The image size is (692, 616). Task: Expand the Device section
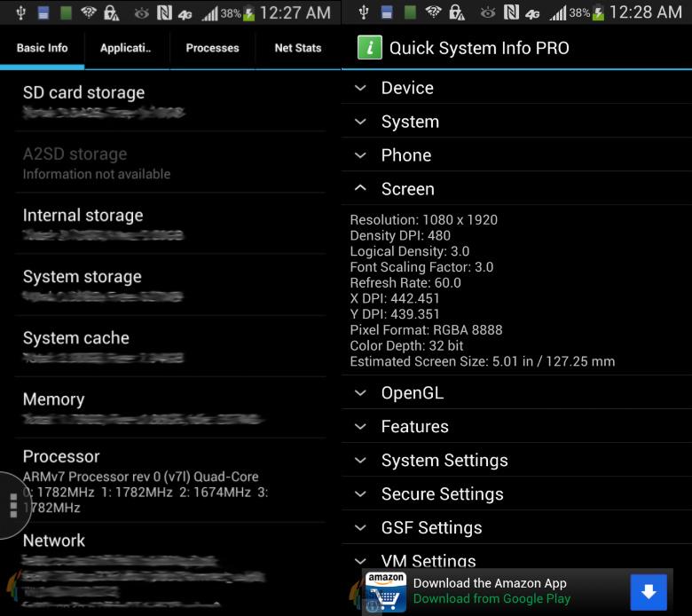(406, 88)
